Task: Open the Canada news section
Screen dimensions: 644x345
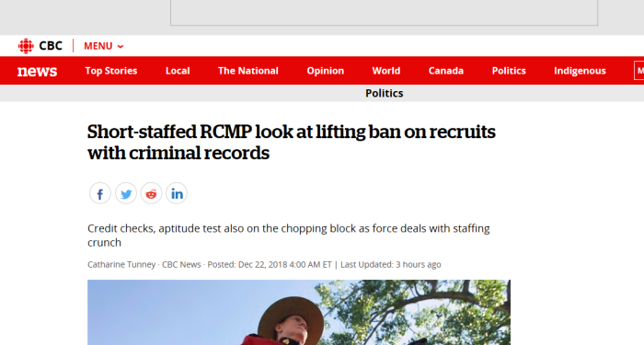Action: point(446,71)
